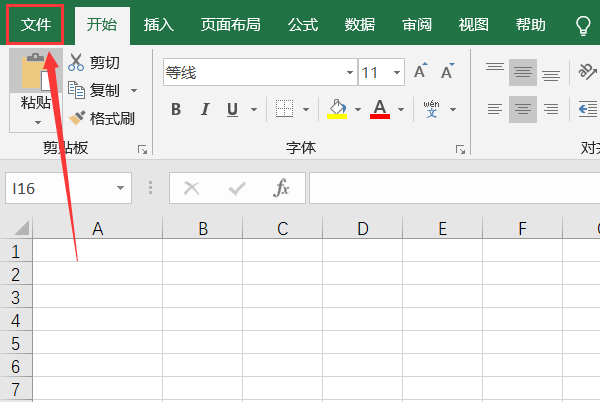Click the lightbulb Tell Me icon

tap(583, 26)
